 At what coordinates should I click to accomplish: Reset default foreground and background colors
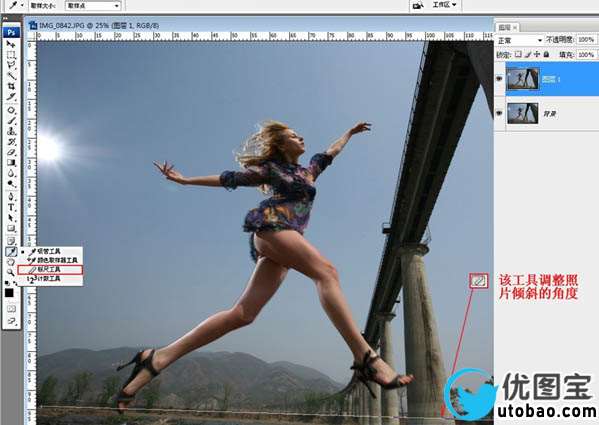click(6, 283)
